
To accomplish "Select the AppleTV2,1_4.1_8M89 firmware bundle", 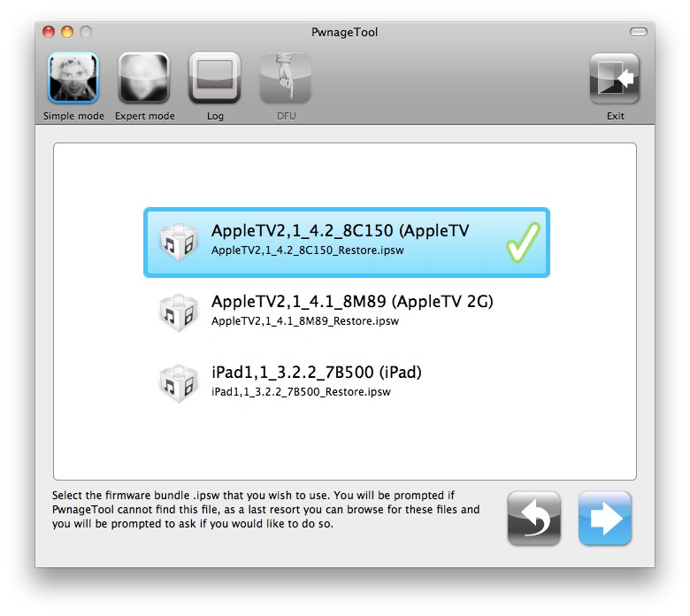I will pos(347,312).
